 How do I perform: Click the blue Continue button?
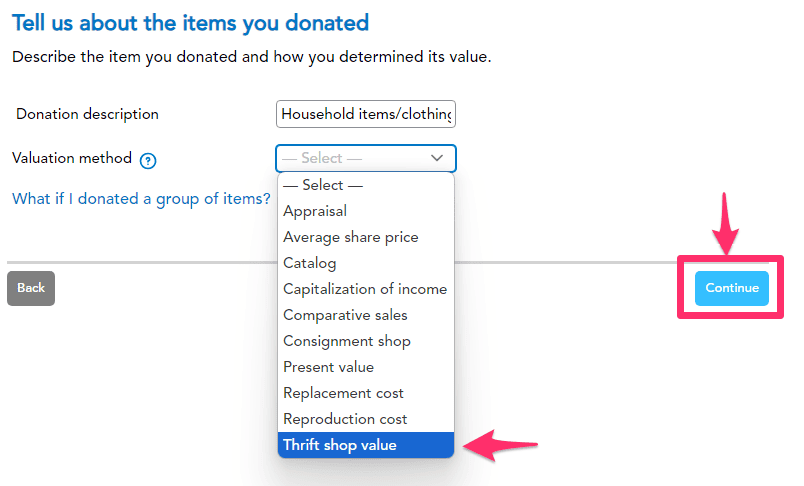click(732, 288)
